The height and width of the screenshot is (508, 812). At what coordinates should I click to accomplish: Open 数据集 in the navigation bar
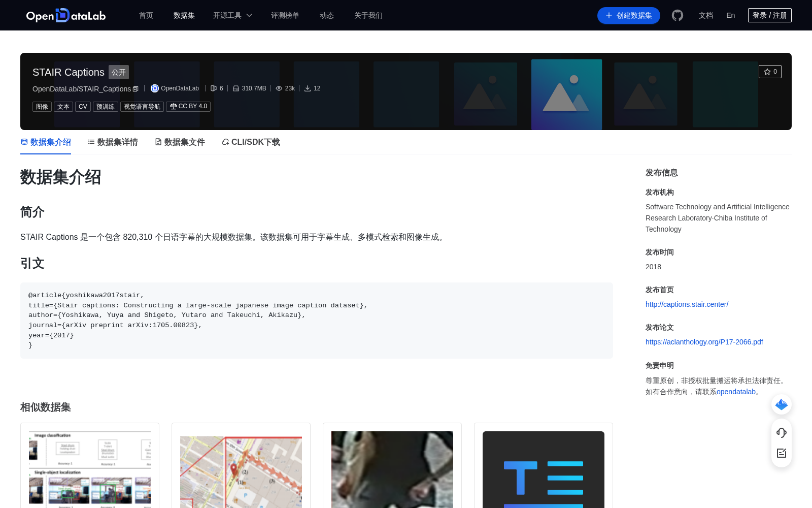[x=184, y=15]
